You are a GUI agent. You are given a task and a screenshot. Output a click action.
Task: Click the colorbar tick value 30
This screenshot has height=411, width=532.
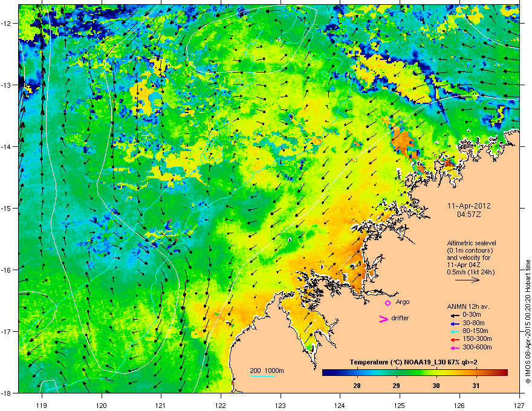(x=436, y=386)
